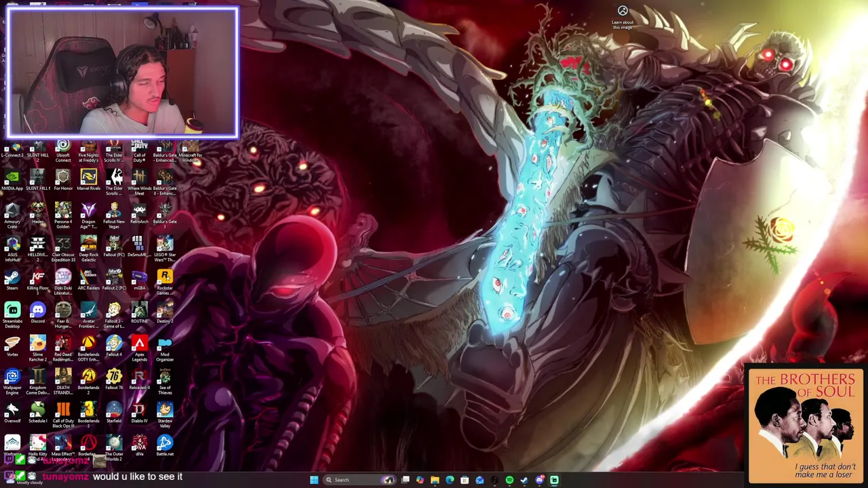Screen dimensions: 868x488
Task: Select the Sea of Thieves icon
Action: [x=165, y=382]
